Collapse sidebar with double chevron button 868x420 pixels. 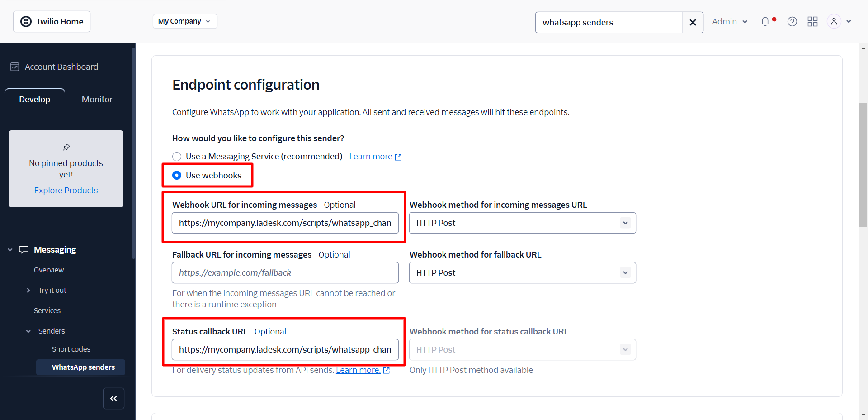point(113,398)
